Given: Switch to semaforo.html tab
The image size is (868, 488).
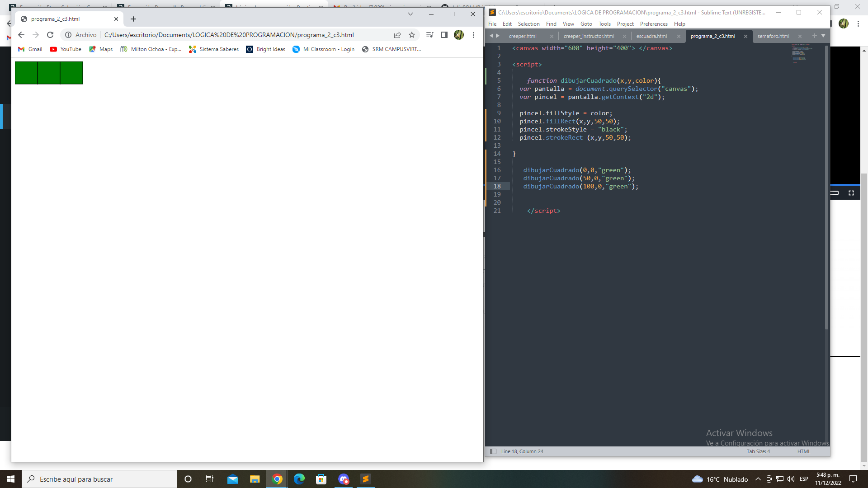Looking at the screenshot, I should 773,36.
